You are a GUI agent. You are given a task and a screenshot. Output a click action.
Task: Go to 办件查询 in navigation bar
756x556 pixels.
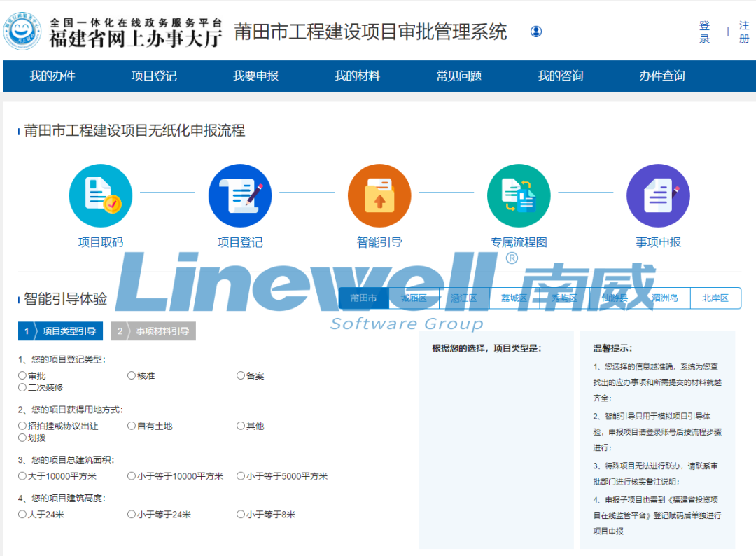point(662,76)
